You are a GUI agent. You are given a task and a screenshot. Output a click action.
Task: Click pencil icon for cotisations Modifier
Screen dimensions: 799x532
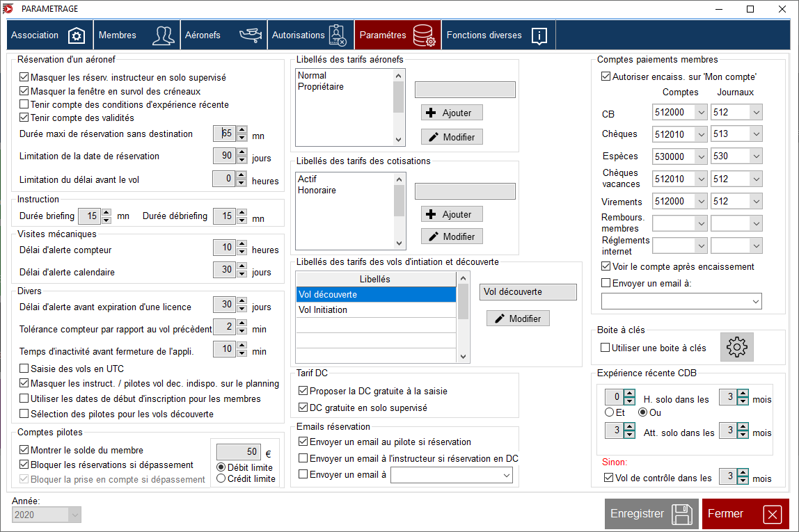tap(433, 236)
